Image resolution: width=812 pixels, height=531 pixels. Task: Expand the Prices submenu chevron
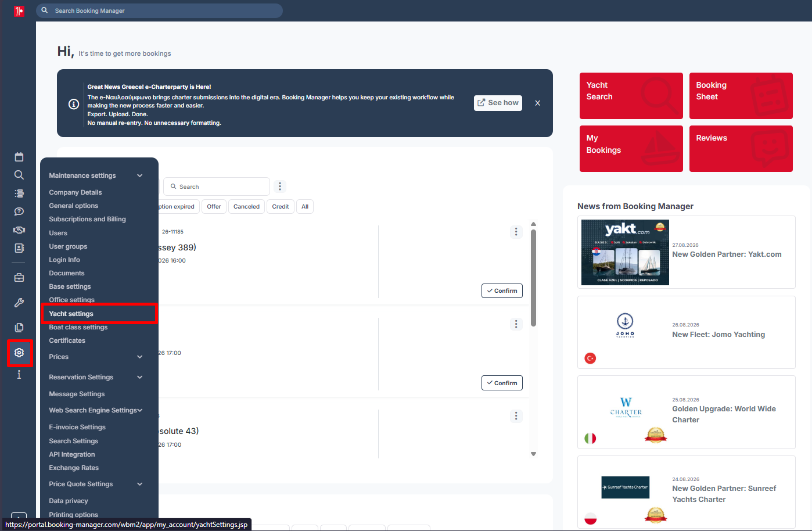tap(140, 357)
